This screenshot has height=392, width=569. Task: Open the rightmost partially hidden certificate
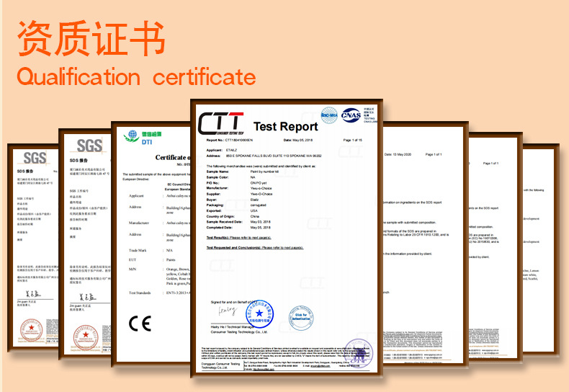coord(541,250)
